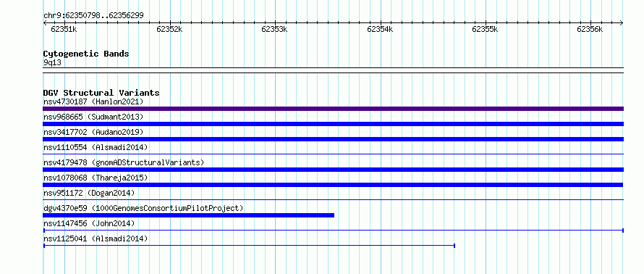Screen dimensions: 644x274
Task: Open variant label nsv1147456 (John2014)
Action: click(x=89, y=223)
